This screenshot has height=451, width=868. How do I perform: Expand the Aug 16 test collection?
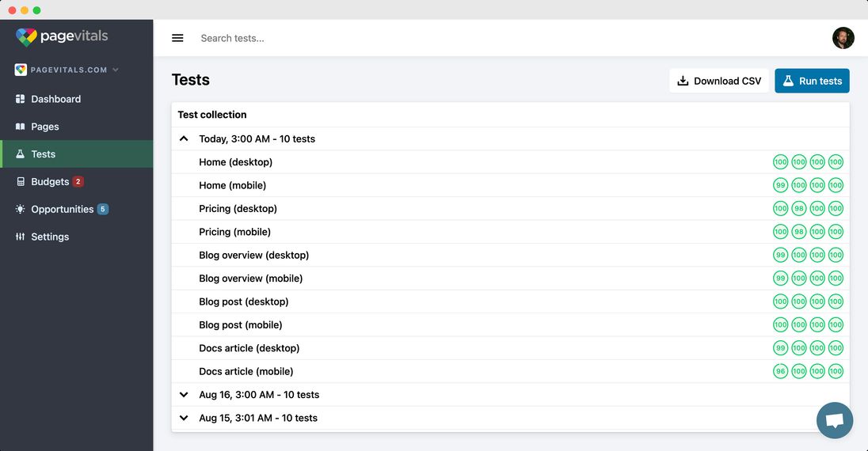pyautogui.click(x=184, y=395)
